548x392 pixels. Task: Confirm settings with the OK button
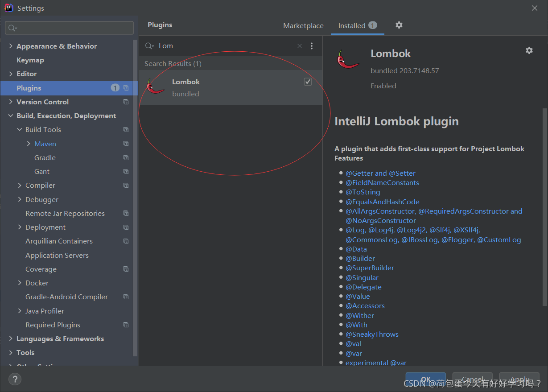point(425,379)
